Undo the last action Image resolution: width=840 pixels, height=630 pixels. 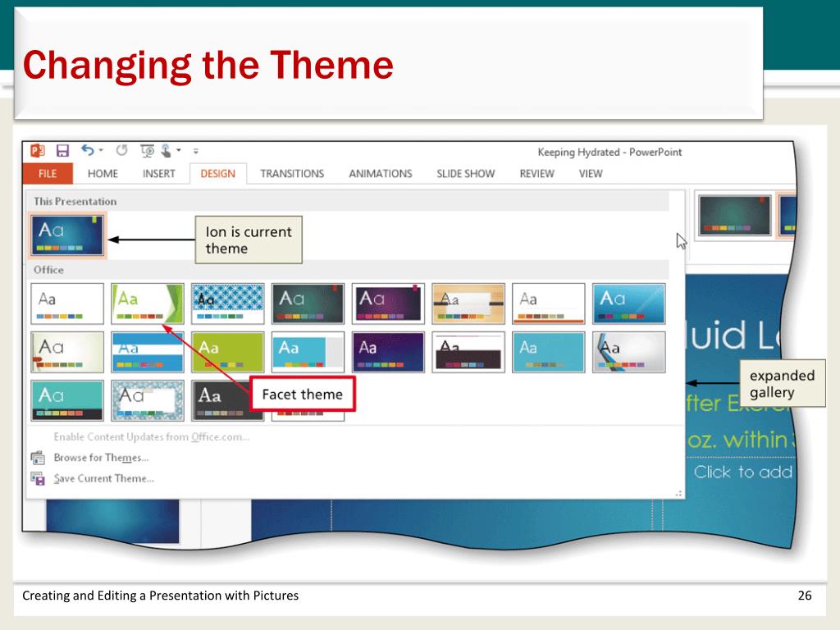(87, 151)
